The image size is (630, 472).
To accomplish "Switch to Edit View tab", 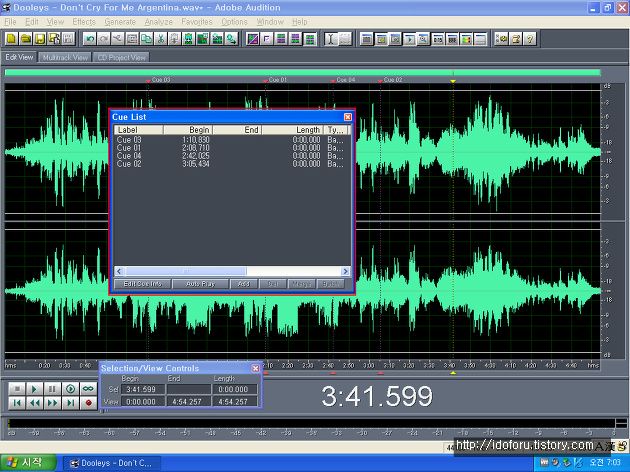I will click(19, 57).
